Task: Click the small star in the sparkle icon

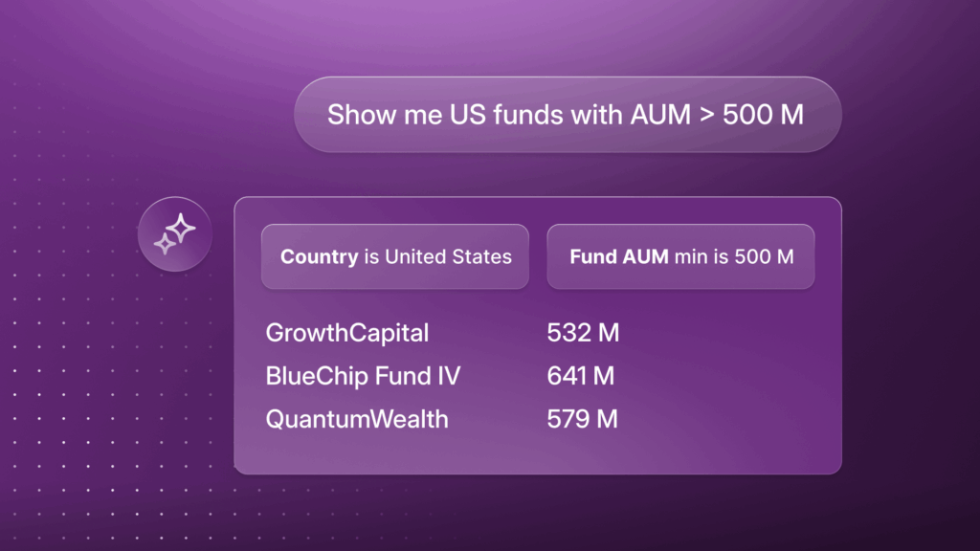Action: (x=165, y=245)
